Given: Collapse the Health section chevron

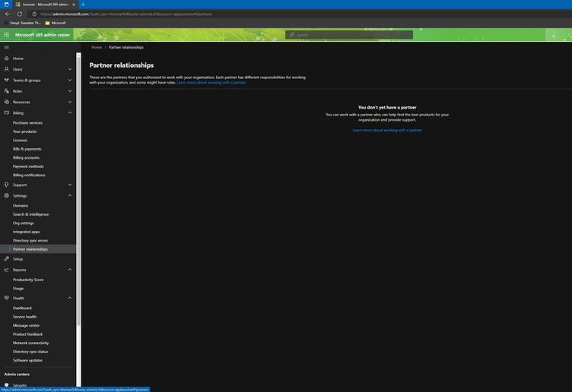Looking at the screenshot, I should coord(70,298).
